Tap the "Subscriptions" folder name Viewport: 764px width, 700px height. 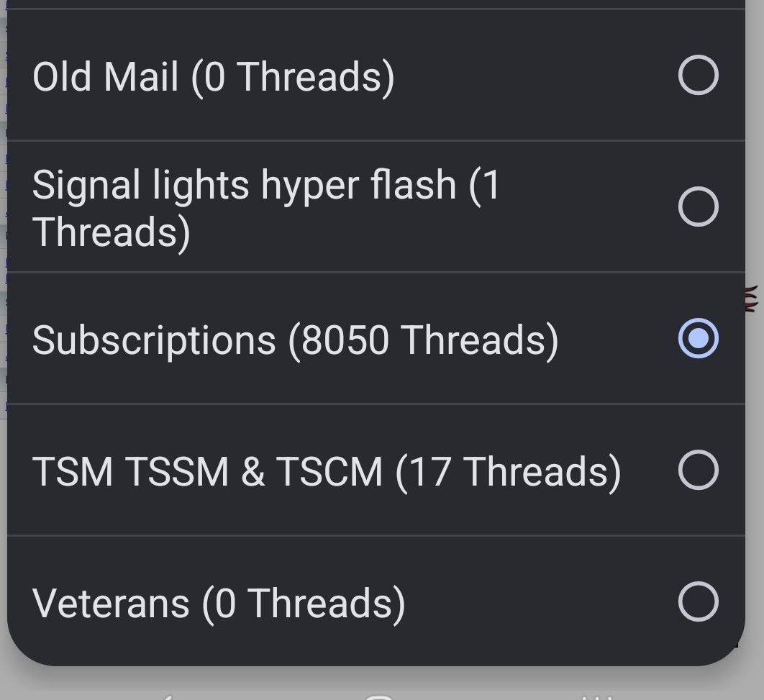pyautogui.click(x=154, y=340)
